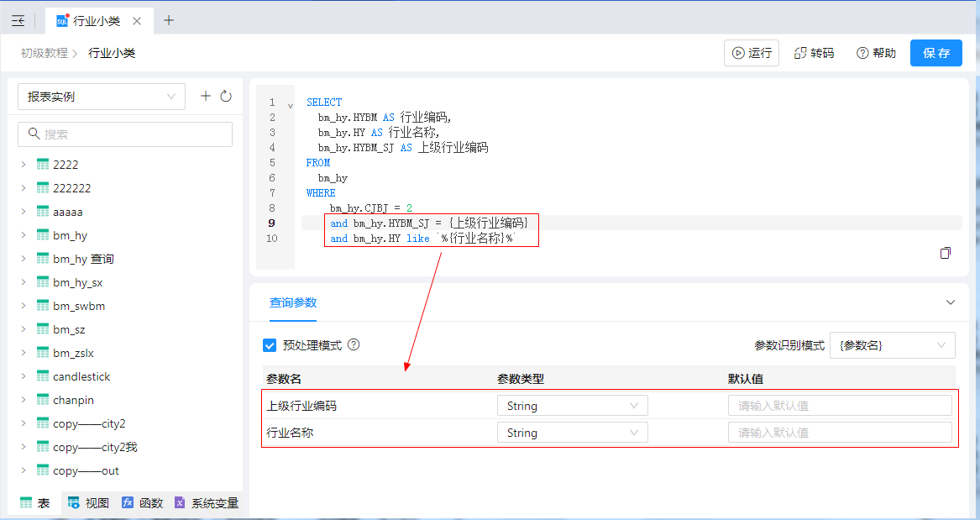Fold the SQL code at line 1
The image size is (980, 520).
point(291,106)
